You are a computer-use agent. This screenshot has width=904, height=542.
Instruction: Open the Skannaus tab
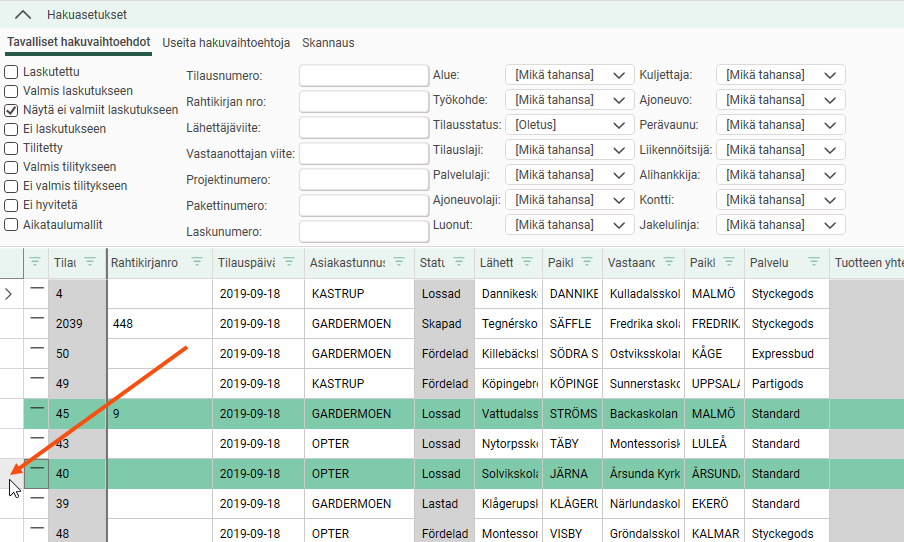[x=328, y=43]
